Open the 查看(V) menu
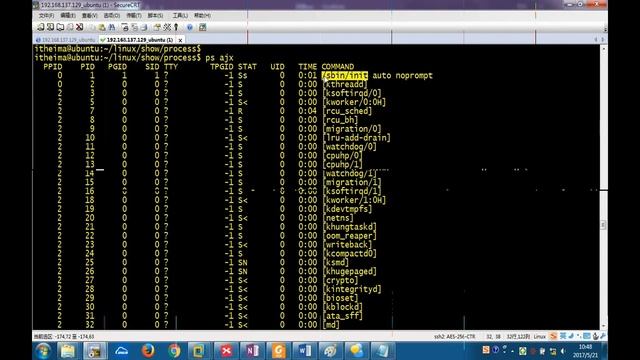 point(89,16)
